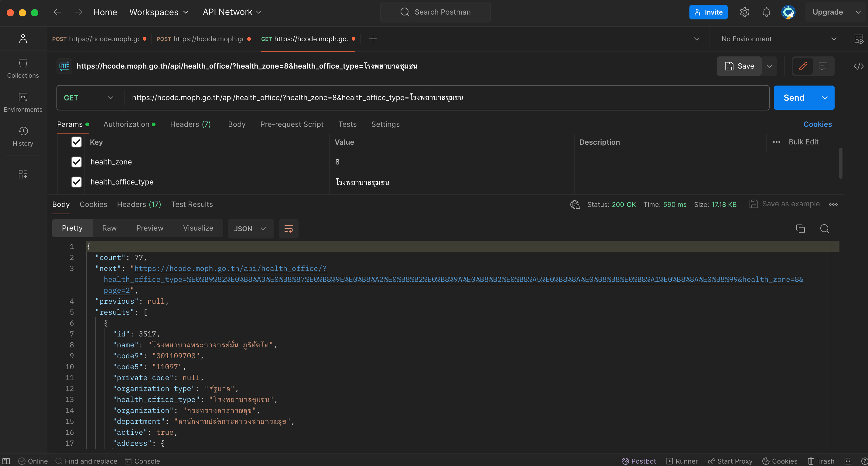The width and height of the screenshot is (868, 466).
Task: Uncheck the health_zone parameter checkbox
Action: pos(77,162)
